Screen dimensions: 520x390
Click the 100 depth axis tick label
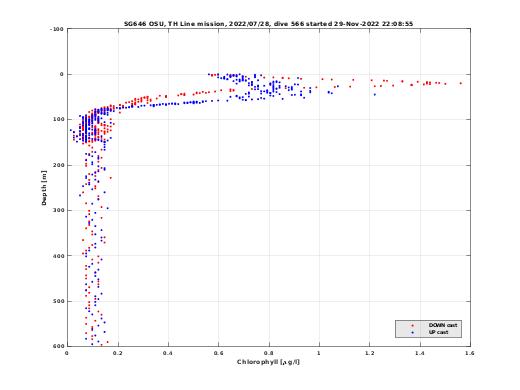58,119
